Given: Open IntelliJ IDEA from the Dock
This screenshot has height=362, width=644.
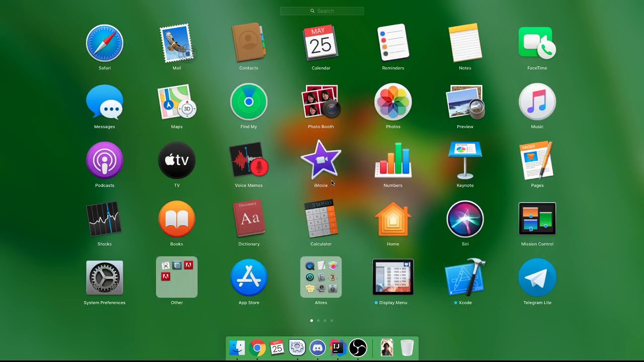Looking at the screenshot, I should (338, 348).
